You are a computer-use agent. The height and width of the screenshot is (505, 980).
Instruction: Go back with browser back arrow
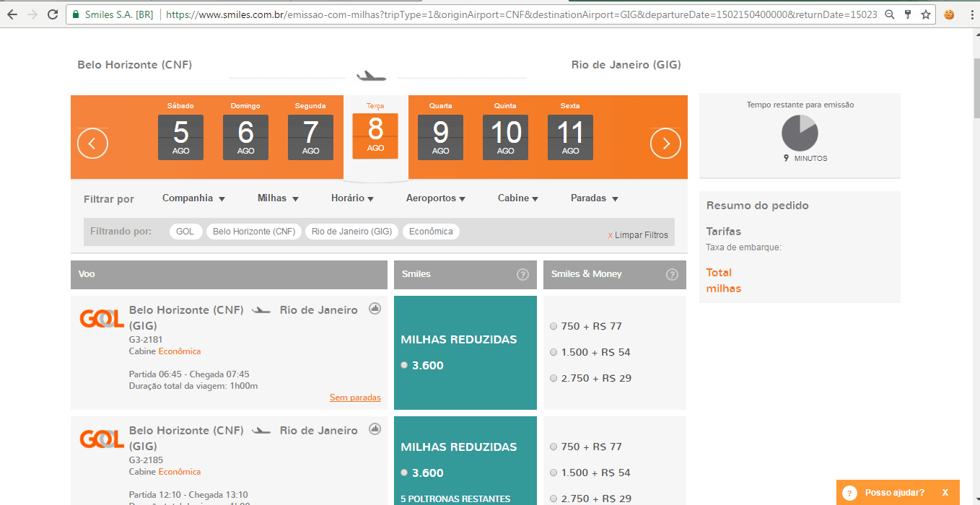coord(12,14)
